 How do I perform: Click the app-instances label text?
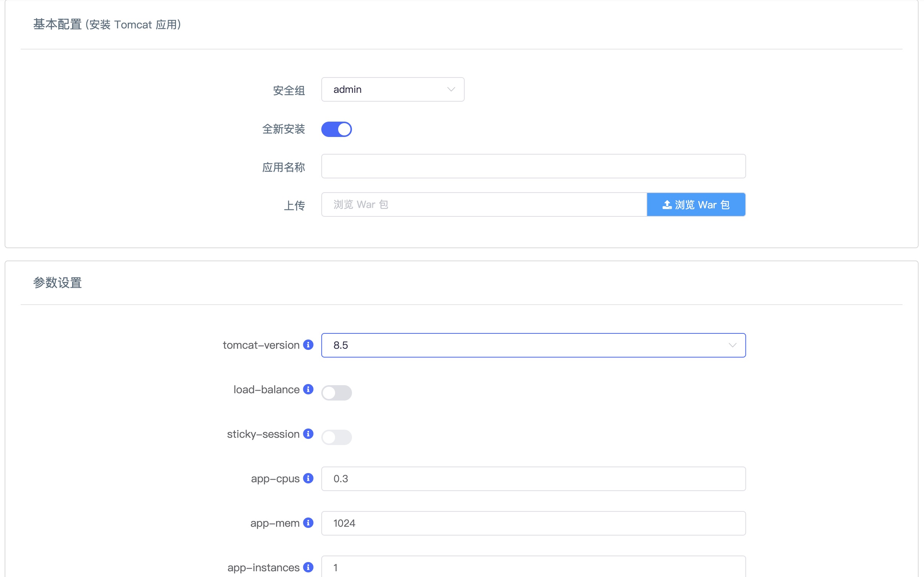tap(263, 568)
